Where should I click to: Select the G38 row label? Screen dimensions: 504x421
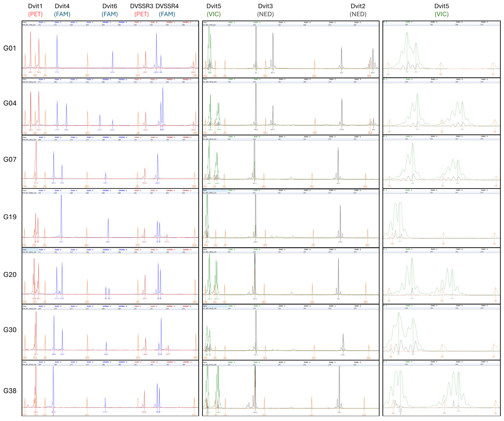pyautogui.click(x=10, y=391)
